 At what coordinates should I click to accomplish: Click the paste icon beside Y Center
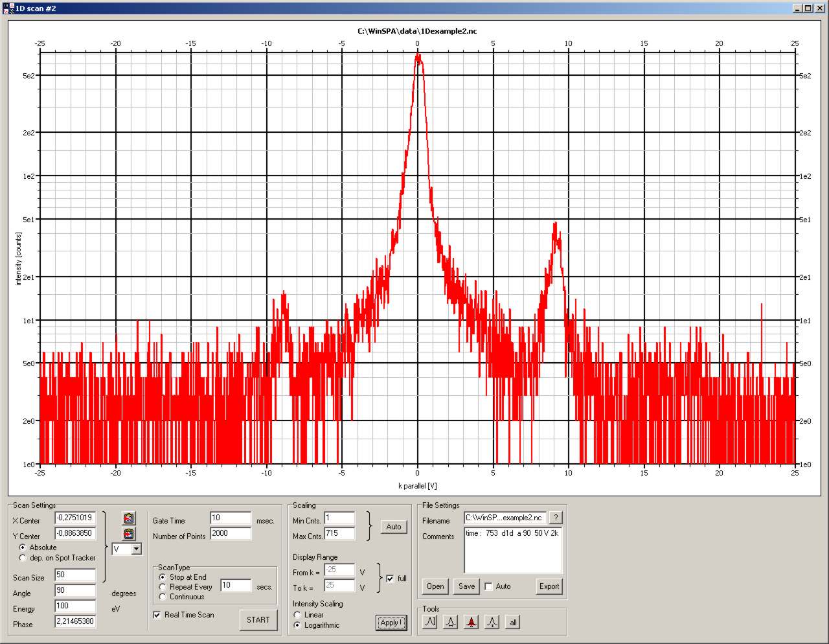pyautogui.click(x=129, y=534)
